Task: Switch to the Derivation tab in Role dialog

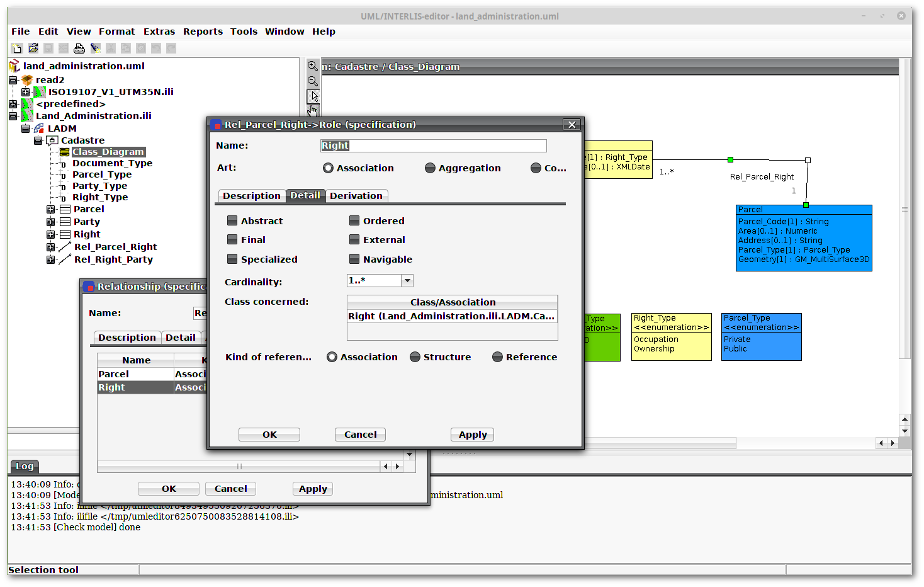Action: [356, 196]
